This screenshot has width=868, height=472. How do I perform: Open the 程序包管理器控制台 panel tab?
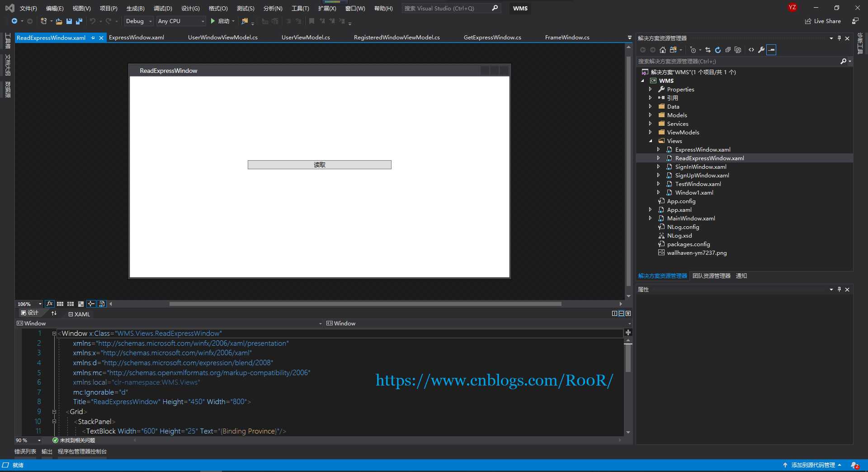[82, 451]
